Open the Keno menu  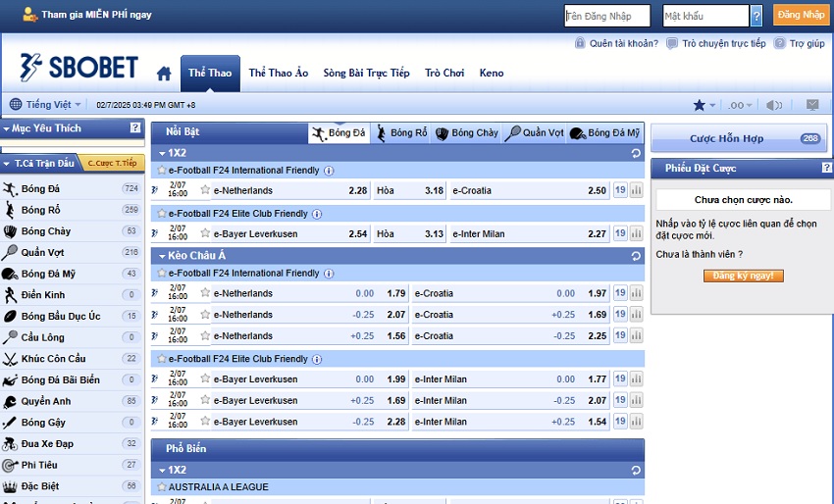(x=492, y=73)
